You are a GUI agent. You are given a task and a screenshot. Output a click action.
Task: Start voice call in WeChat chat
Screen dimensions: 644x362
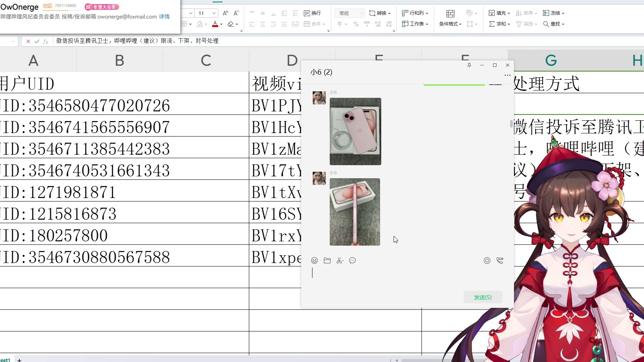pyautogui.click(x=500, y=261)
